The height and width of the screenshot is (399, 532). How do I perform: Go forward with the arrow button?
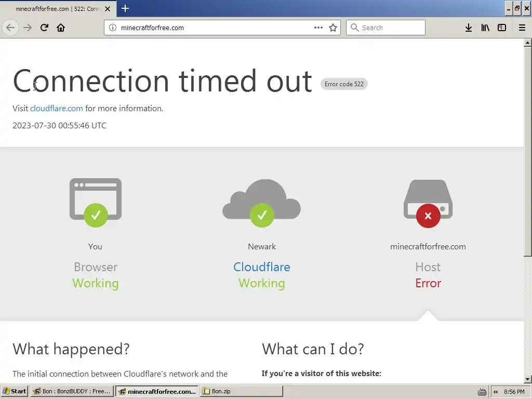pos(28,28)
